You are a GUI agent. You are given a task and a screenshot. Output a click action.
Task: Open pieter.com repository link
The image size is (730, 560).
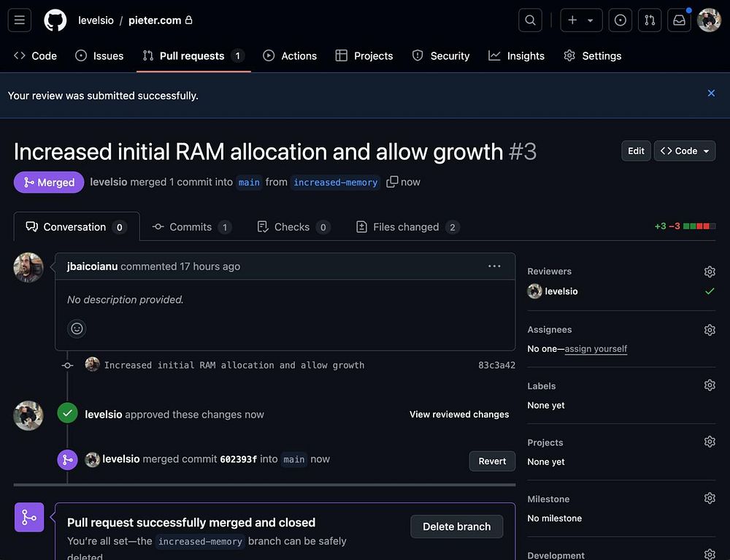[155, 20]
